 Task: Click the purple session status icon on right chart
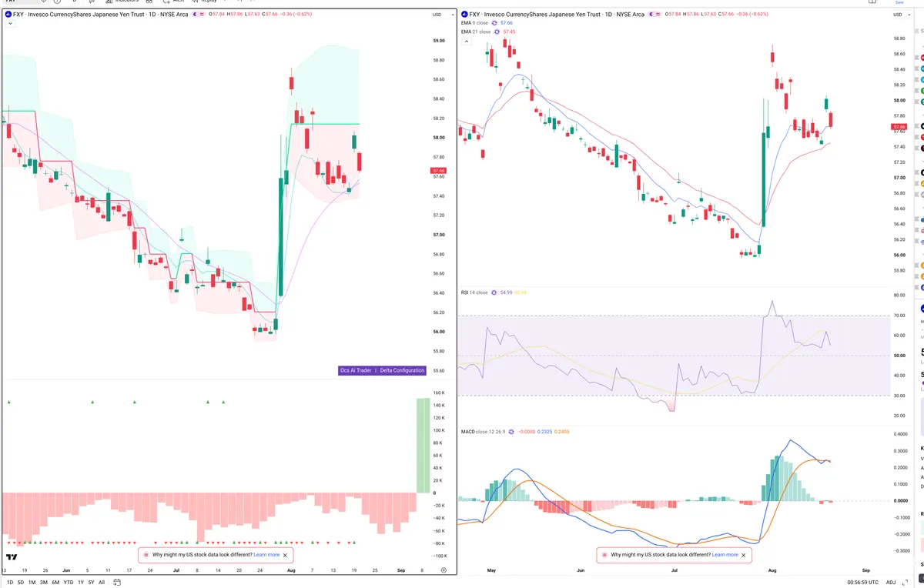[x=651, y=15]
